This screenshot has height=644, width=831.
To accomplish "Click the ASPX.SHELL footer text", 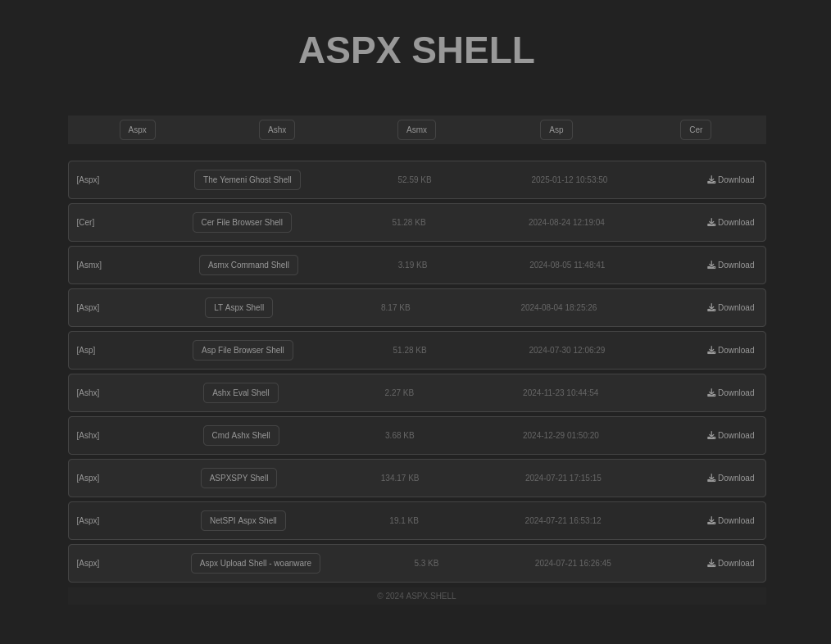I will [430, 596].
